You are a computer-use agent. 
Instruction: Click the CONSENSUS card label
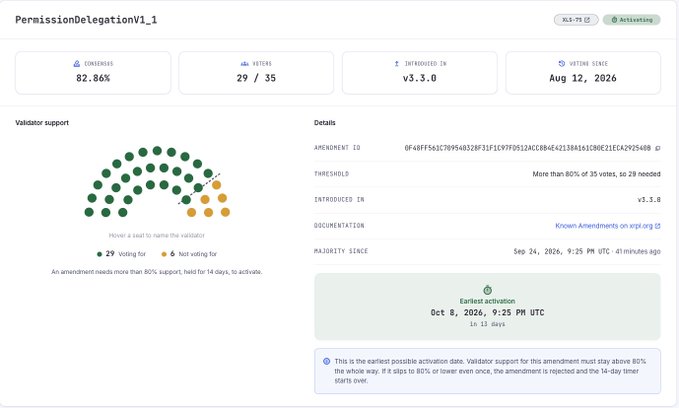(99, 64)
